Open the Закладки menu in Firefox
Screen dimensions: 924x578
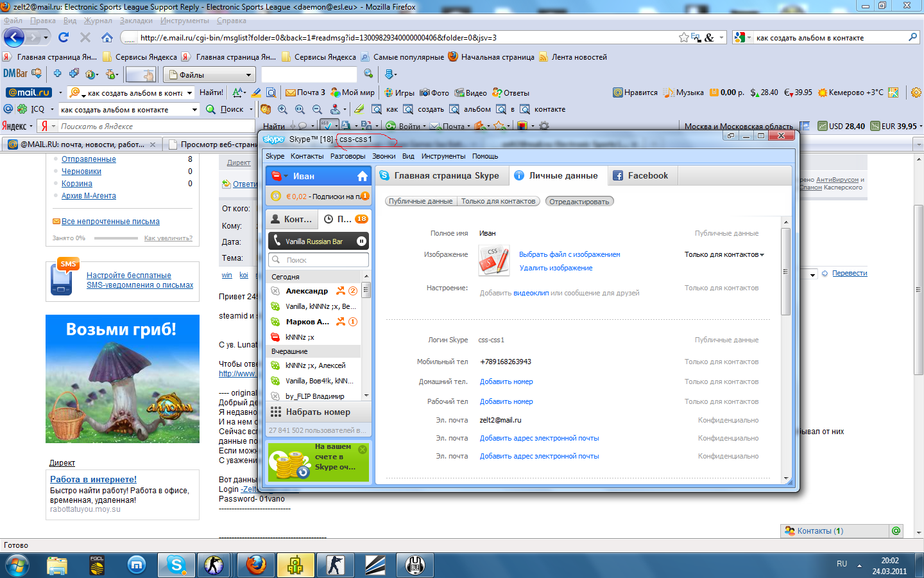coord(136,21)
